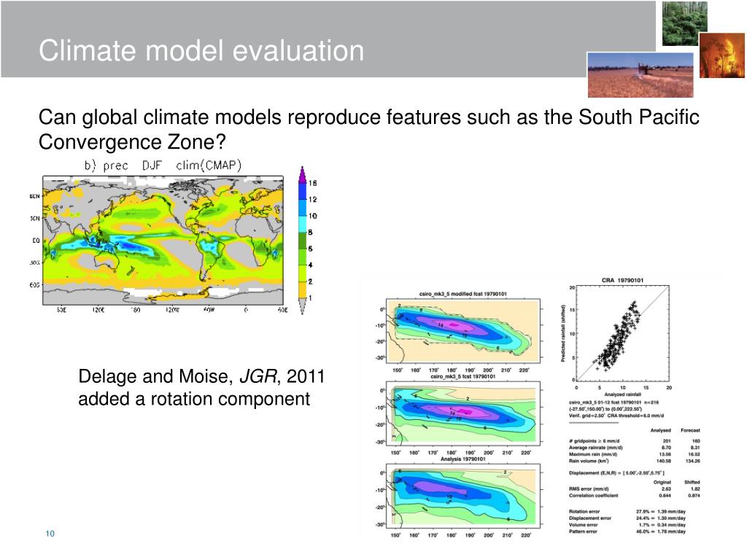The width and height of the screenshot is (747, 560).
Task: Click the 'added a rotation component' text
Action: pos(194,399)
